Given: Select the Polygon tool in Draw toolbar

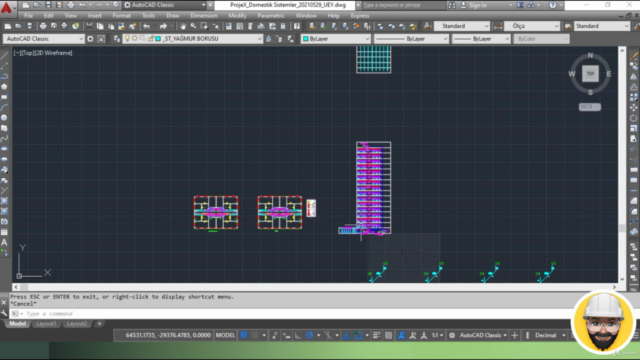Looking at the screenshot, I should click(4, 87).
